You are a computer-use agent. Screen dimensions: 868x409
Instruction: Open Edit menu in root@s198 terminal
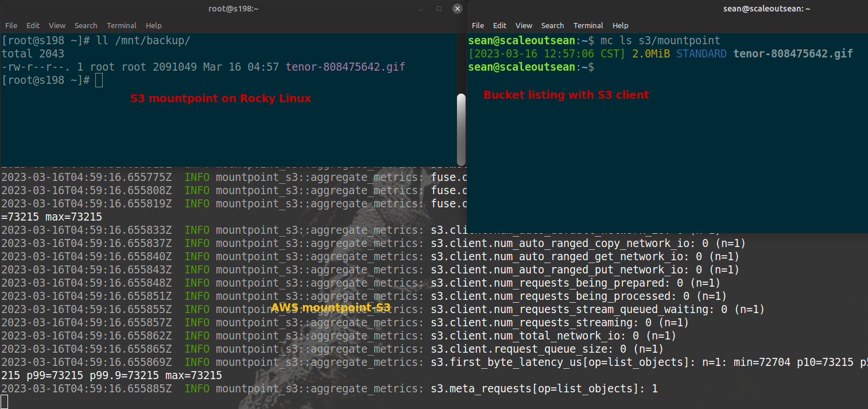(33, 25)
